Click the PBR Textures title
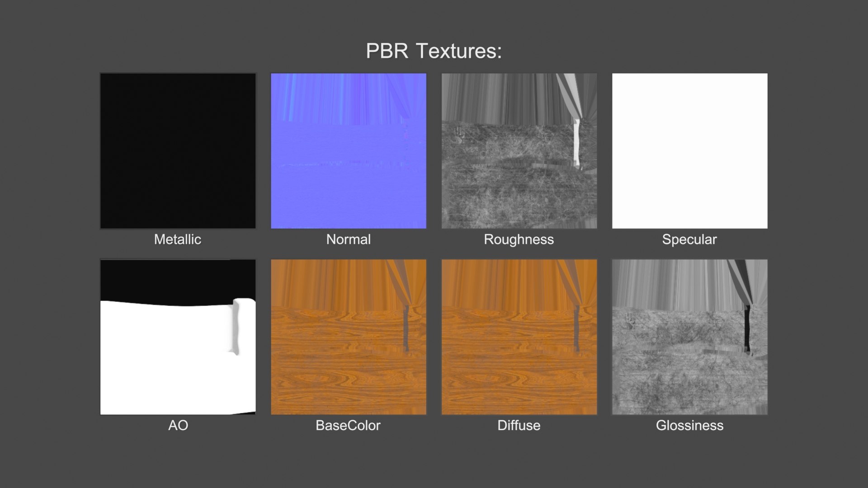The height and width of the screenshot is (488, 868). point(434,51)
